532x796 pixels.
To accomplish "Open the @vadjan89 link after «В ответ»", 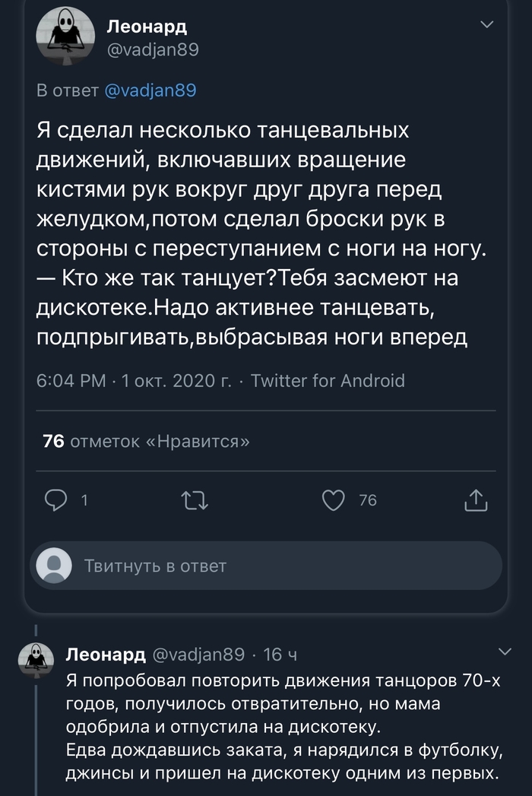I will [149, 90].
